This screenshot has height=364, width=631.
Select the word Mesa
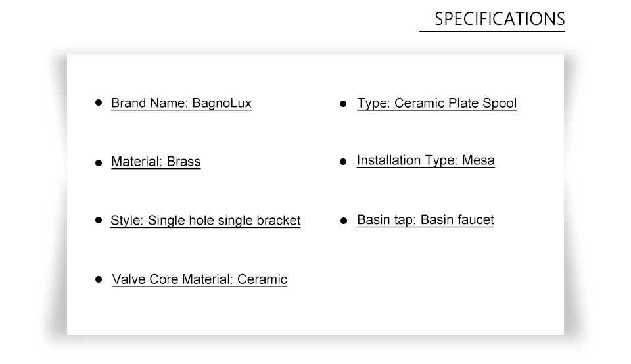tap(478, 160)
